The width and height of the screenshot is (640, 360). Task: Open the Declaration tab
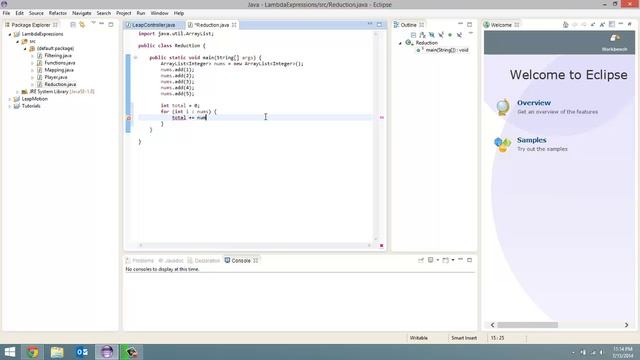(204, 260)
